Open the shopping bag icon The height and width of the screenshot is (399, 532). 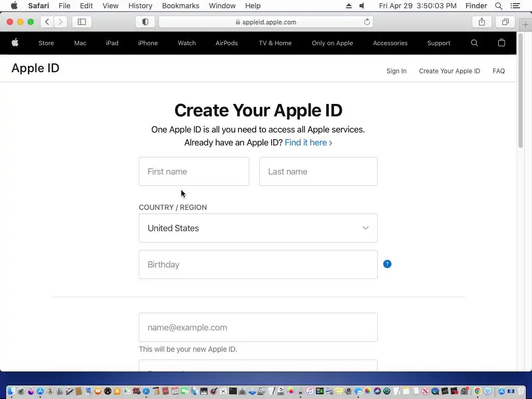click(x=501, y=43)
